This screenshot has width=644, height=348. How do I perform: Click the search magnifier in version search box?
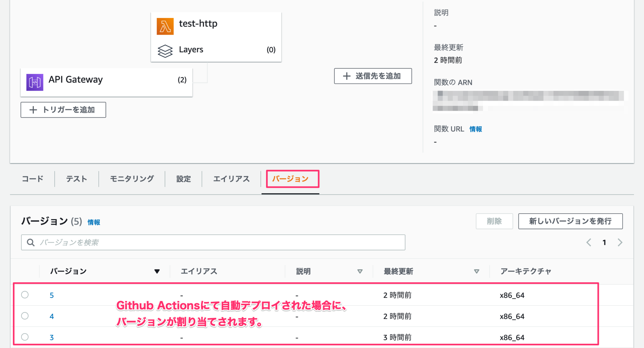[x=31, y=242]
